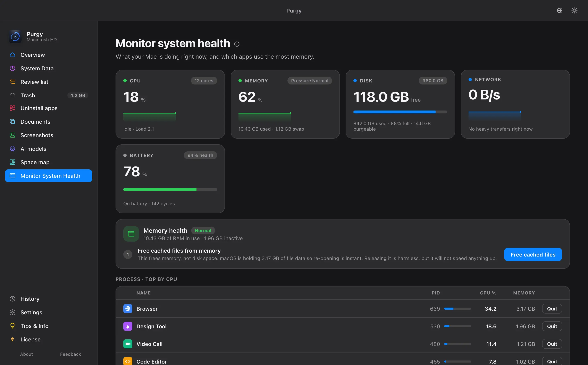Viewport: 588px width, 365px height.
Task: Open Screenshots section
Action: 49,135
